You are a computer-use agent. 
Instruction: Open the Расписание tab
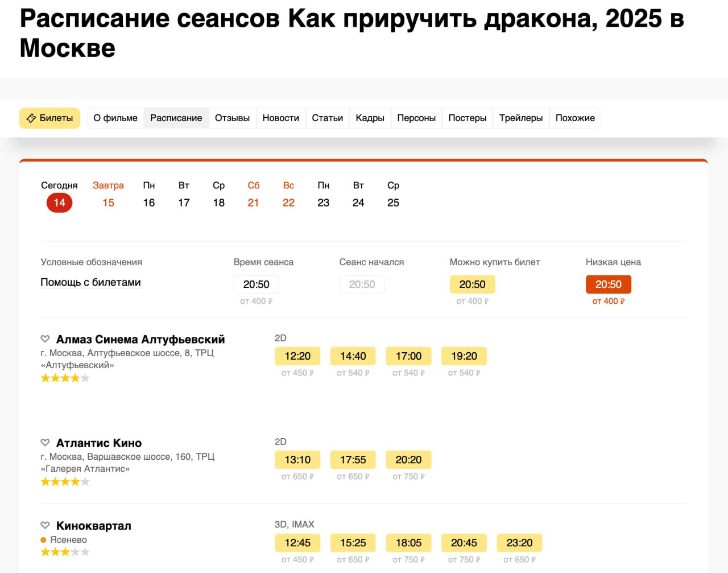click(176, 118)
